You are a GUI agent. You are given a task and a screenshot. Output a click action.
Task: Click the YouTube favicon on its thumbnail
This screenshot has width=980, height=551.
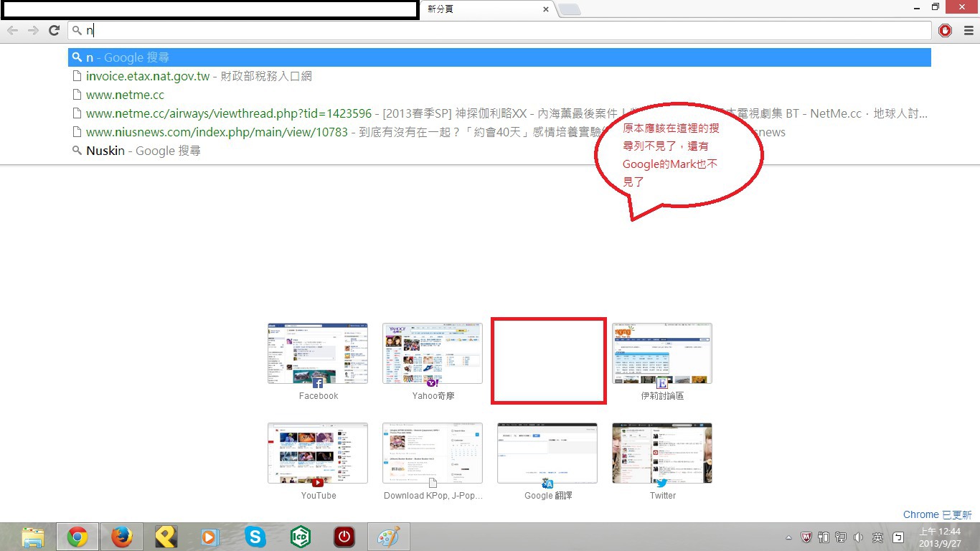pos(318,484)
